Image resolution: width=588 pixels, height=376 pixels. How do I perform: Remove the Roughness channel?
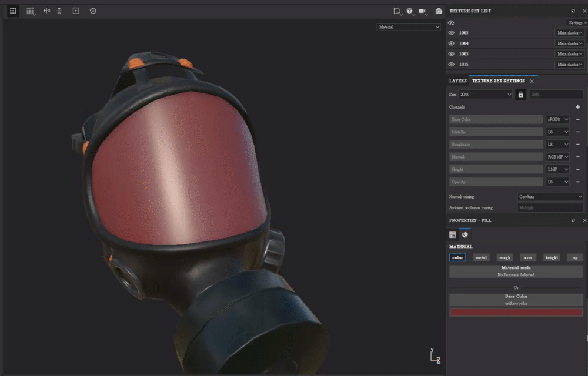[577, 144]
